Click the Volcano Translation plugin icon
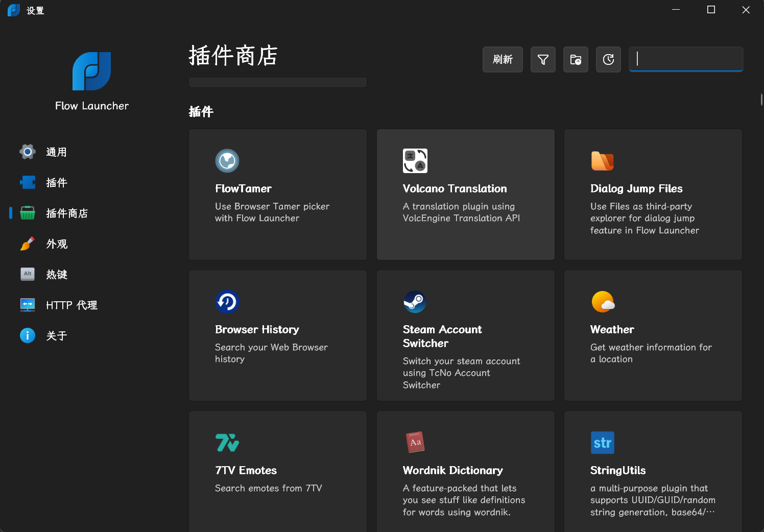This screenshot has height=532, width=764. (415, 161)
